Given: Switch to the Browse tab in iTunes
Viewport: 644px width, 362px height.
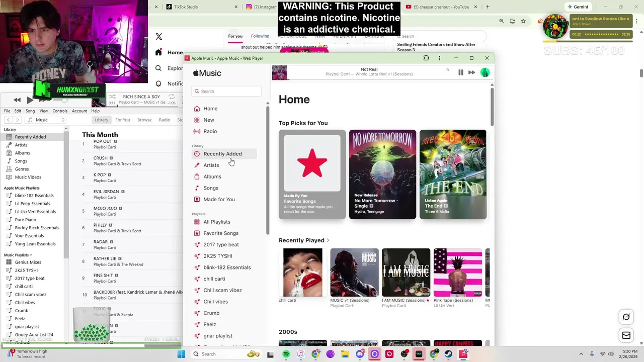Looking at the screenshot, I should [144, 120].
